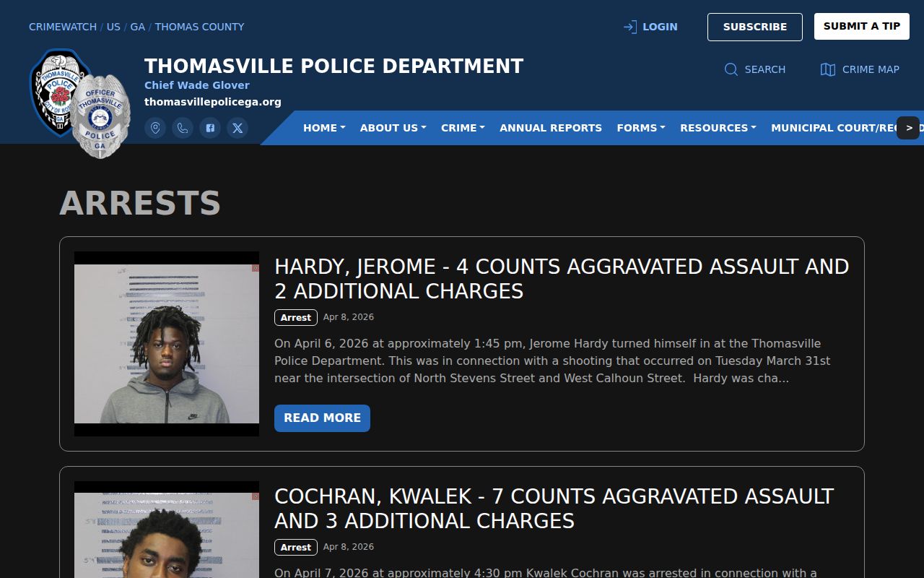Open the thomasvillepolicega.org website link
The width and height of the screenshot is (924, 578).
tap(213, 102)
